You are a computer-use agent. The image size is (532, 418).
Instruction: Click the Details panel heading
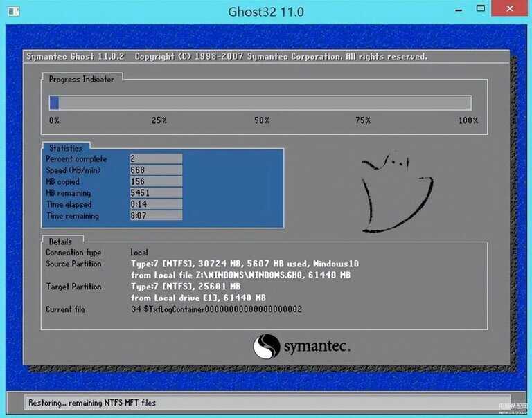pyautogui.click(x=60, y=242)
